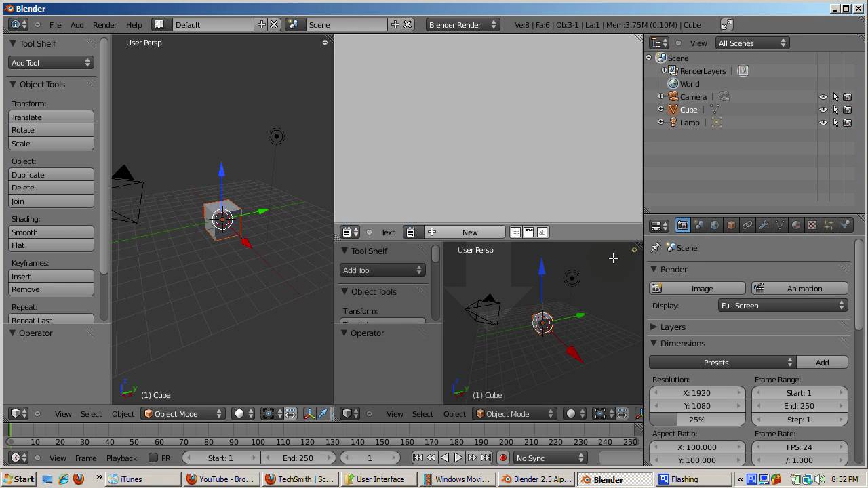Viewport: 868px width, 488px height.
Task: Open the Display Full Screen dropdown
Action: click(783, 306)
